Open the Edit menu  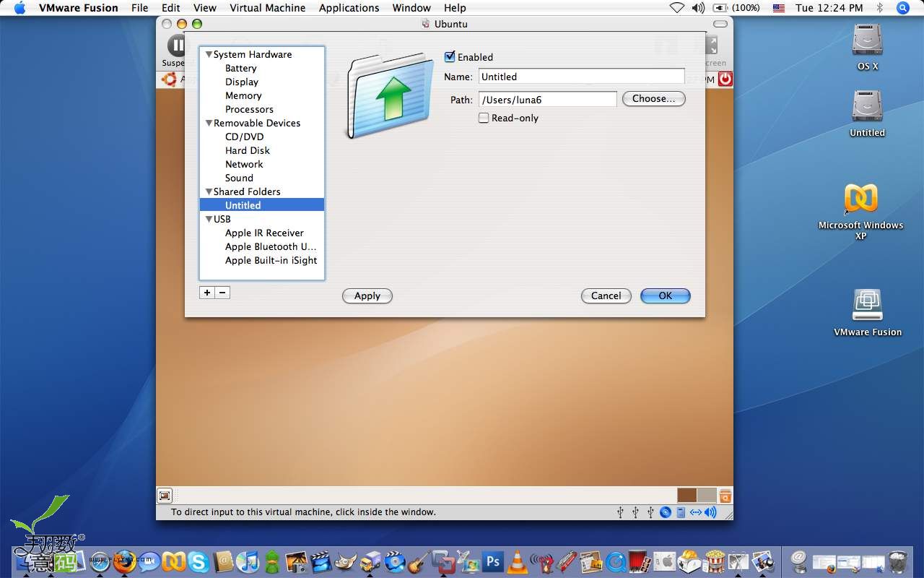[x=171, y=8]
